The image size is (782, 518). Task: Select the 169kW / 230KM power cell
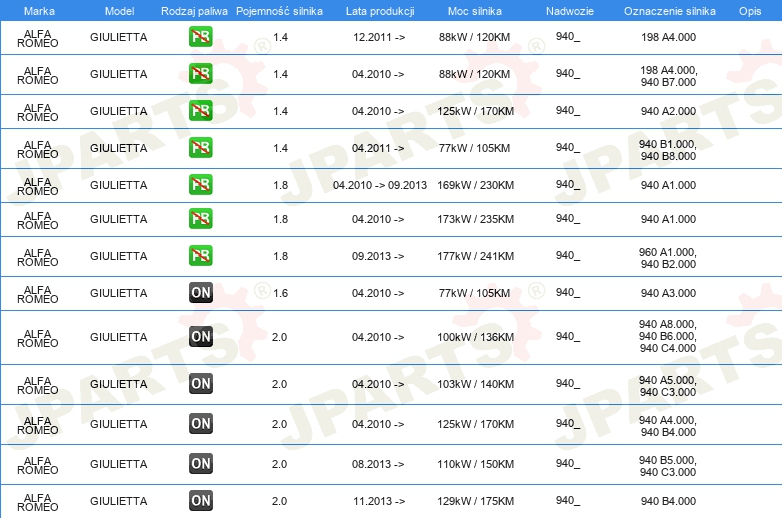(x=475, y=185)
